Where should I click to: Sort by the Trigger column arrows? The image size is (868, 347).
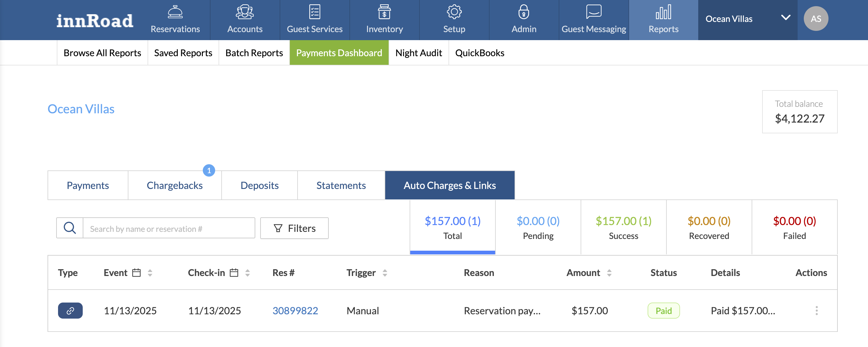click(x=385, y=273)
